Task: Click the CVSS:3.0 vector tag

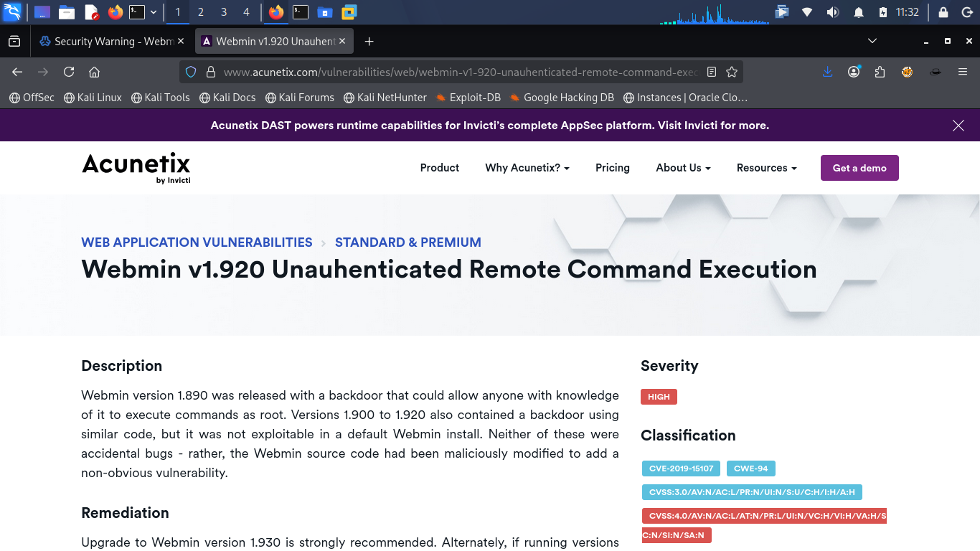Action: (752, 492)
